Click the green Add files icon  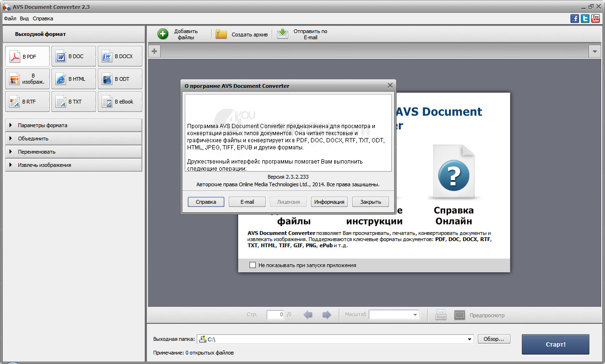(163, 34)
